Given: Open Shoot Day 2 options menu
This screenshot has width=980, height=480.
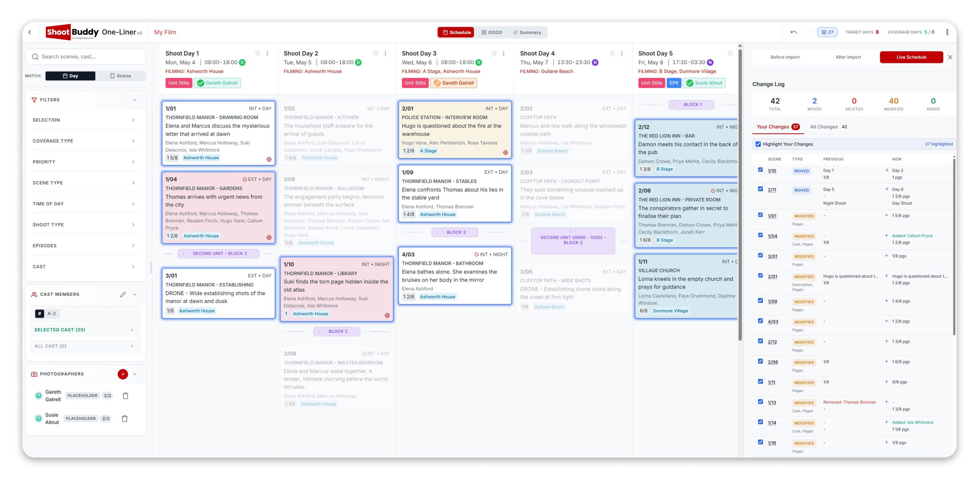Looking at the screenshot, I should [x=385, y=53].
